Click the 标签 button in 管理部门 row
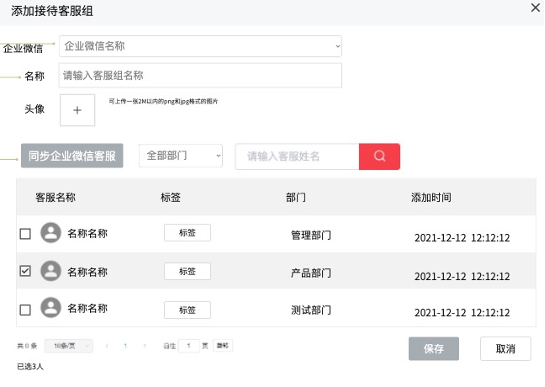 coord(187,233)
